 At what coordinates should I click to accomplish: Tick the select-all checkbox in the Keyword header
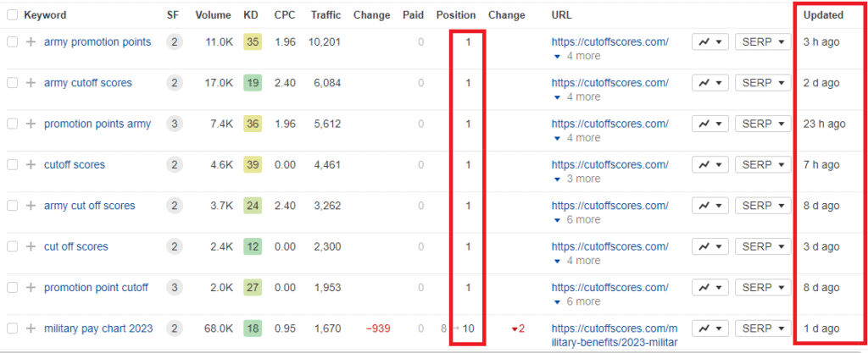13,15
